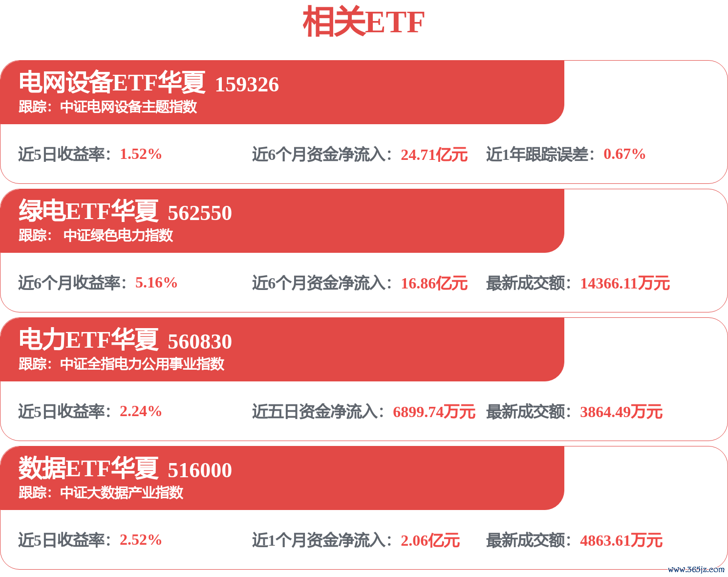The height and width of the screenshot is (577, 728).
Task: Open the 电网设备ETF华夏 card header
Action: point(282,92)
